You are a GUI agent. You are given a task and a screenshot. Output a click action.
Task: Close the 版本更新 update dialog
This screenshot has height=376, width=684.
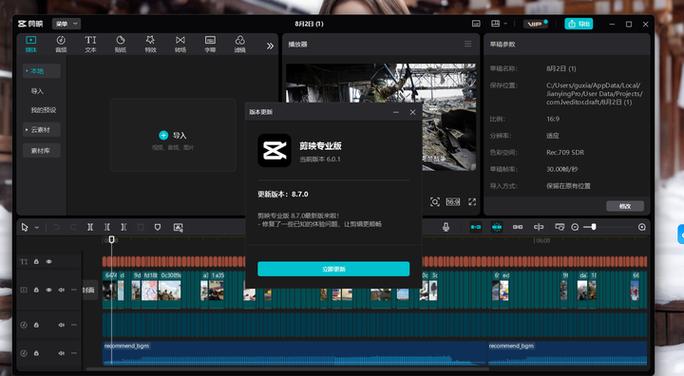point(413,112)
